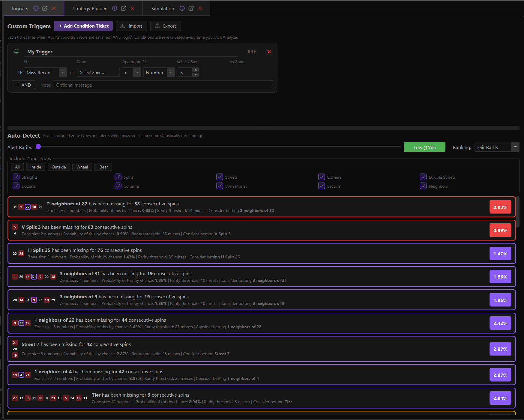Click the Low (15%) rarity indicator
Image resolution: width=524 pixels, height=420 pixels.
pos(424,147)
